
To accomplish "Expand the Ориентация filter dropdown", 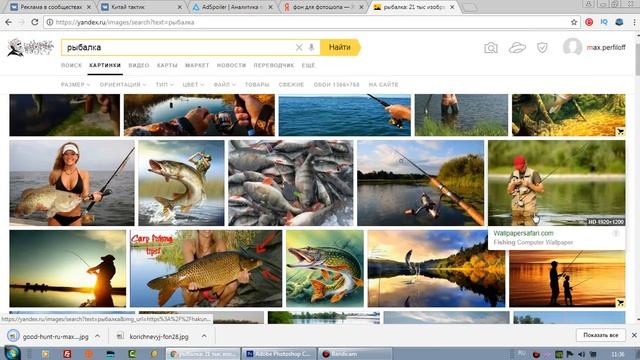I will [123, 84].
